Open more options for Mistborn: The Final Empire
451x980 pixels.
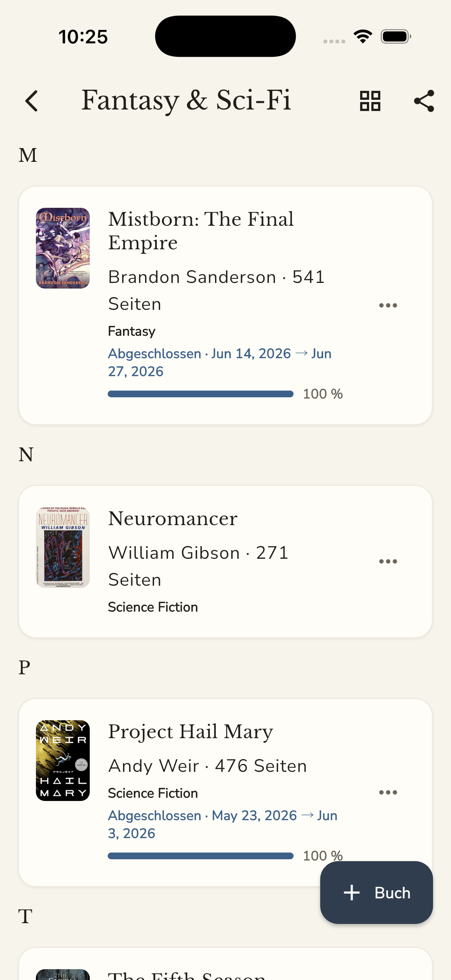[x=388, y=305]
